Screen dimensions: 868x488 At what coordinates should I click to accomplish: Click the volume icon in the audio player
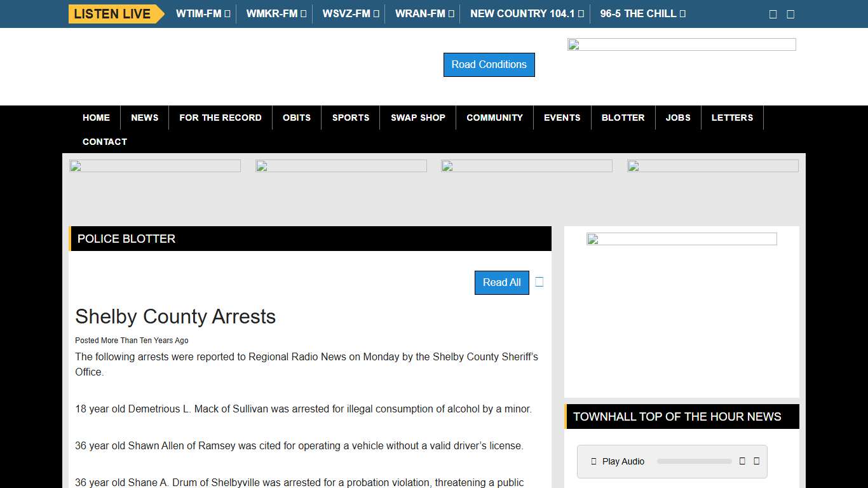(742, 461)
